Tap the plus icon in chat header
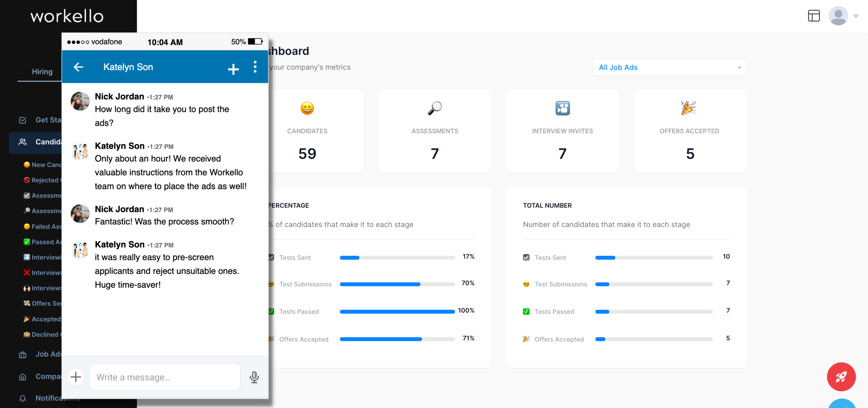 coord(233,69)
